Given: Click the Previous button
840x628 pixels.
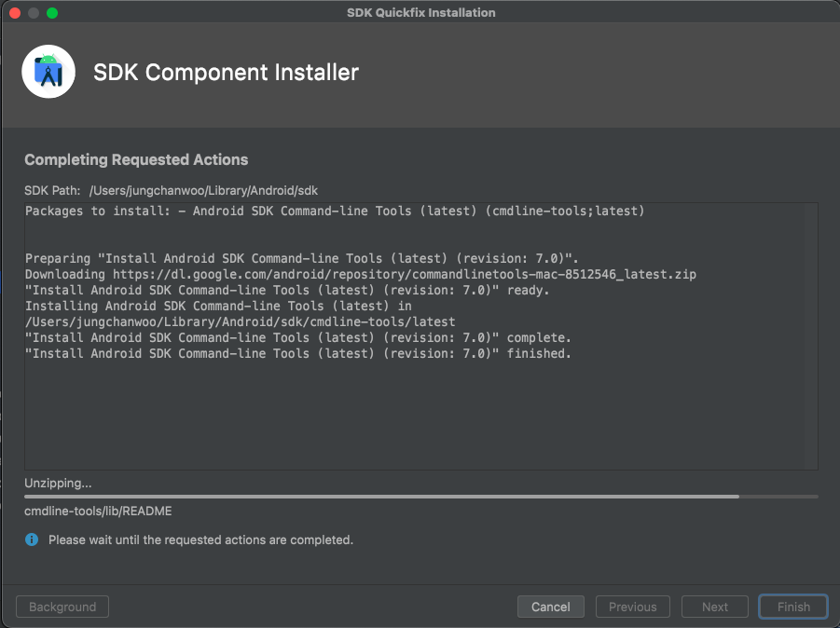Looking at the screenshot, I should pos(633,607).
